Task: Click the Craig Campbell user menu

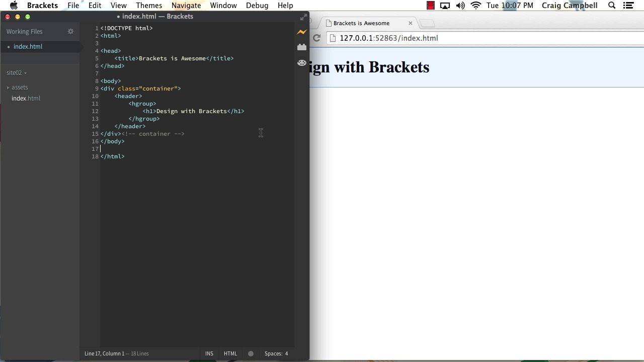Action: click(x=570, y=6)
